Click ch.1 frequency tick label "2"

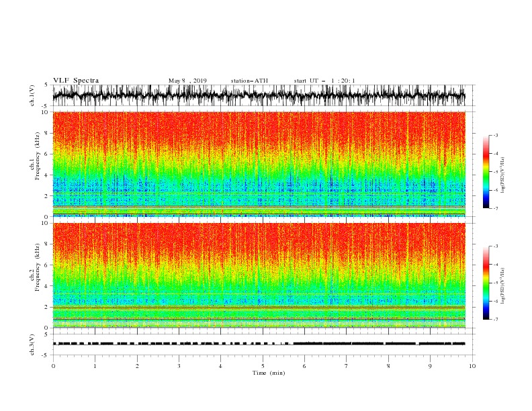point(46,196)
